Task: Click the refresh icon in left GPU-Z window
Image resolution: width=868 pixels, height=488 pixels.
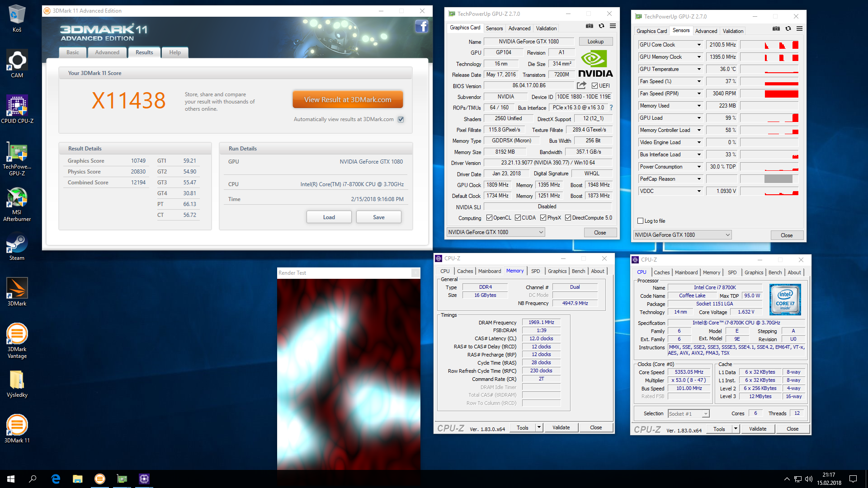Action: (x=601, y=26)
